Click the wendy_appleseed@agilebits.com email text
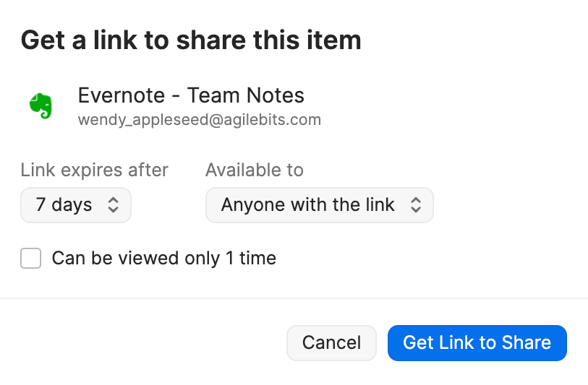The height and width of the screenshot is (385, 588). point(199,120)
